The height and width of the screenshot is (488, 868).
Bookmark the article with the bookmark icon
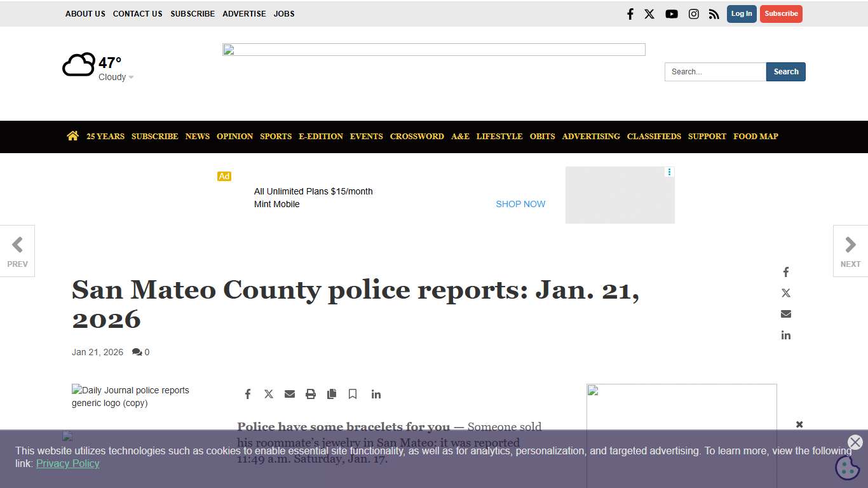pyautogui.click(x=353, y=393)
